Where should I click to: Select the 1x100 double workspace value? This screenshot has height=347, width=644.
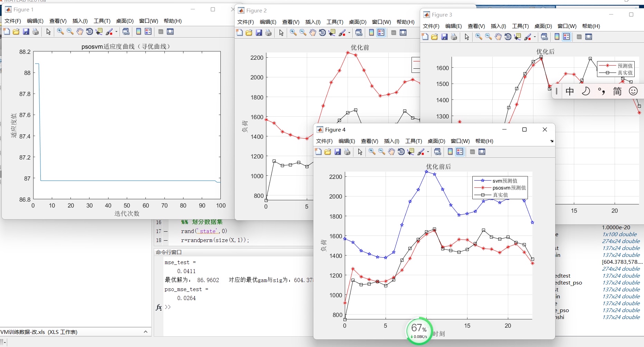(x=619, y=234)
